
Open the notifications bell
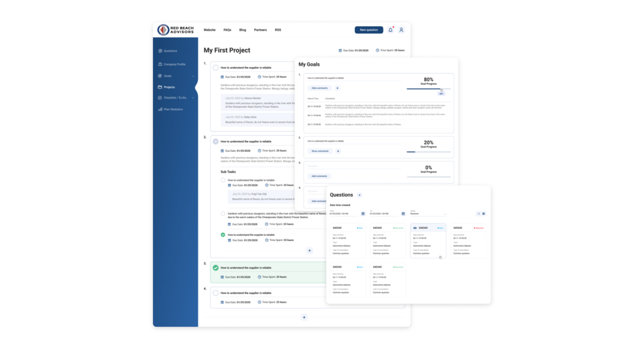coord(390,30)
